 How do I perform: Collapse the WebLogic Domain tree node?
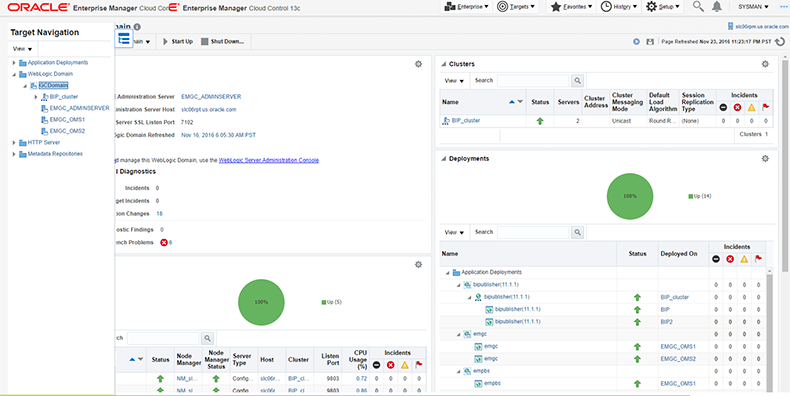(x=14, y=74)
